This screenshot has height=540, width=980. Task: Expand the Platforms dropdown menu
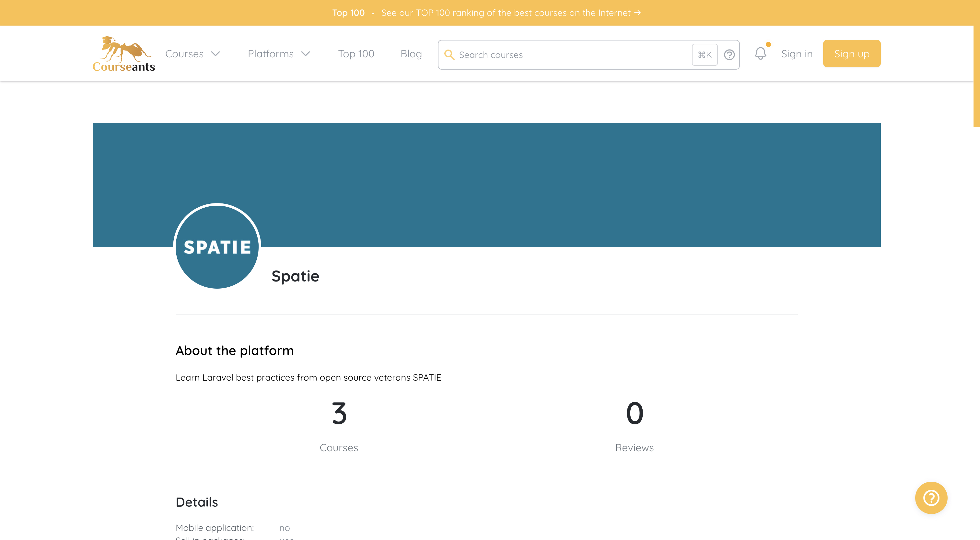[x=279, y=54]
